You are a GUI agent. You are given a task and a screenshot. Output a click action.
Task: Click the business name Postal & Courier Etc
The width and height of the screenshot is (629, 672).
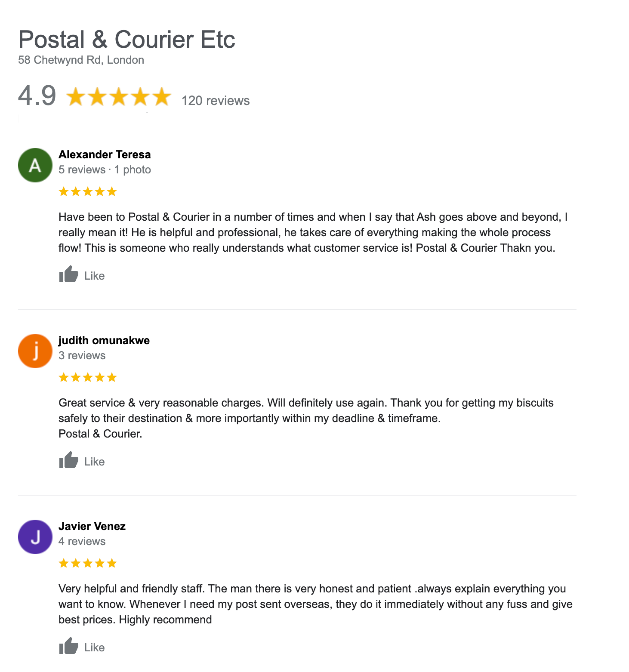click(126, 39)
